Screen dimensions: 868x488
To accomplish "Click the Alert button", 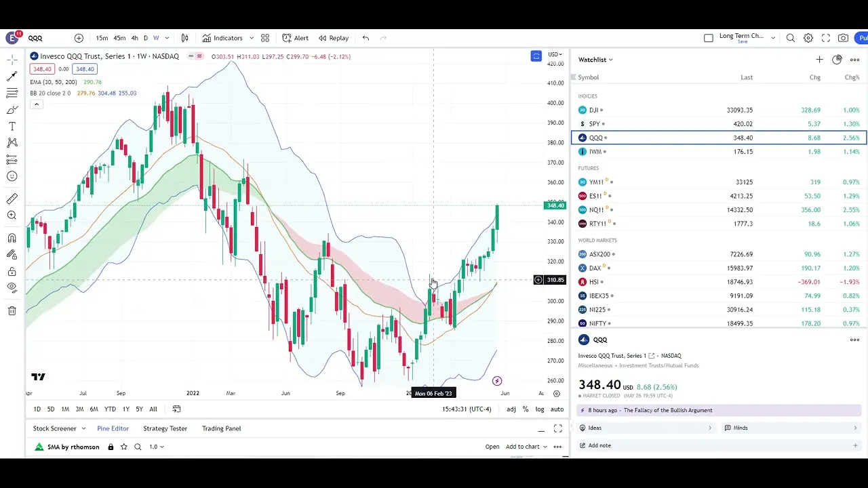I will (x=296, y=38).
